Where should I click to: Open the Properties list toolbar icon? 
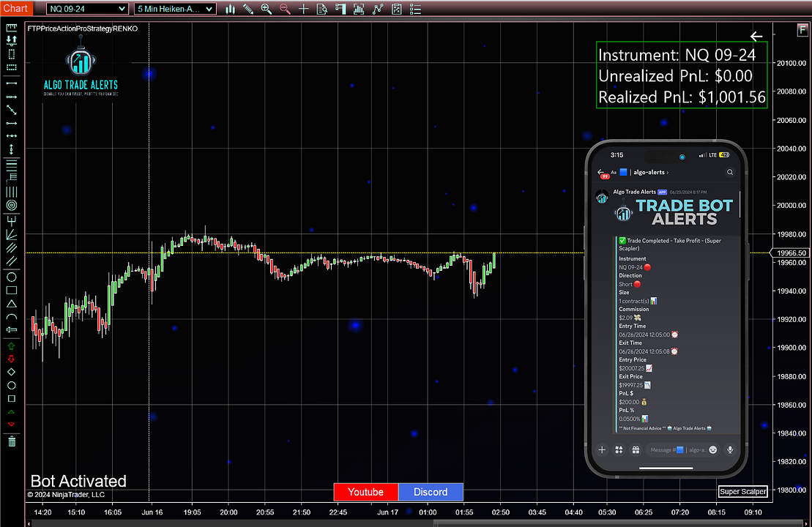point(415,9)
